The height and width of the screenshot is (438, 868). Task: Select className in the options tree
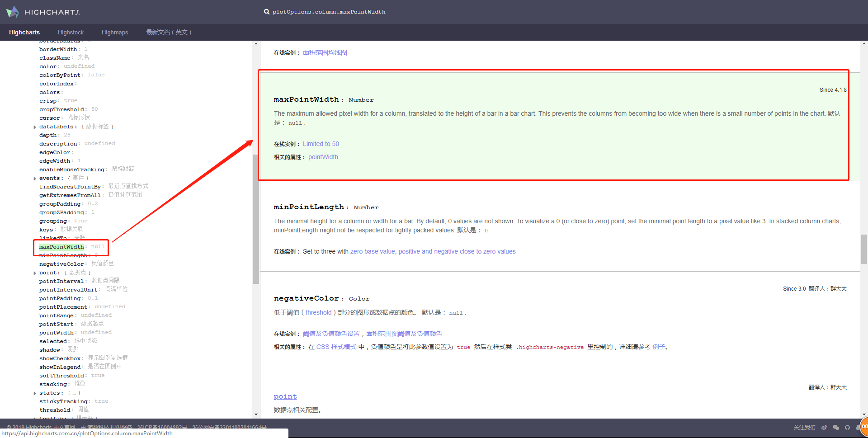coord(55,58)
